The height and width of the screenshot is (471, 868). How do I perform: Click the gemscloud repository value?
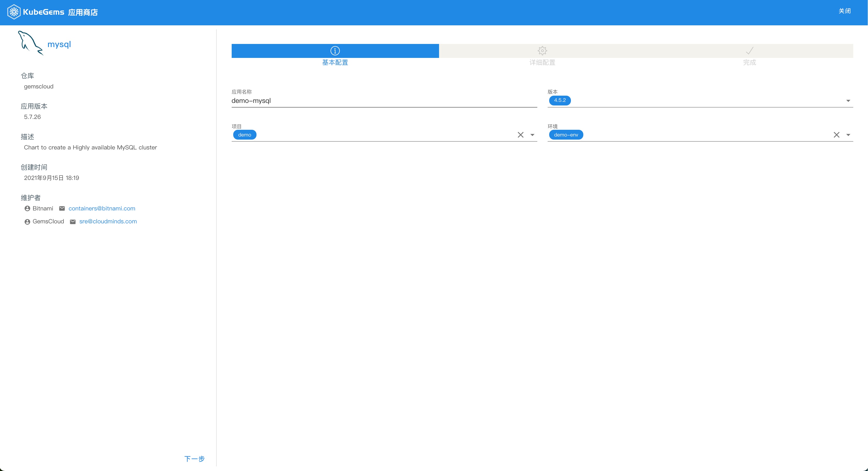tap(39, 87)
